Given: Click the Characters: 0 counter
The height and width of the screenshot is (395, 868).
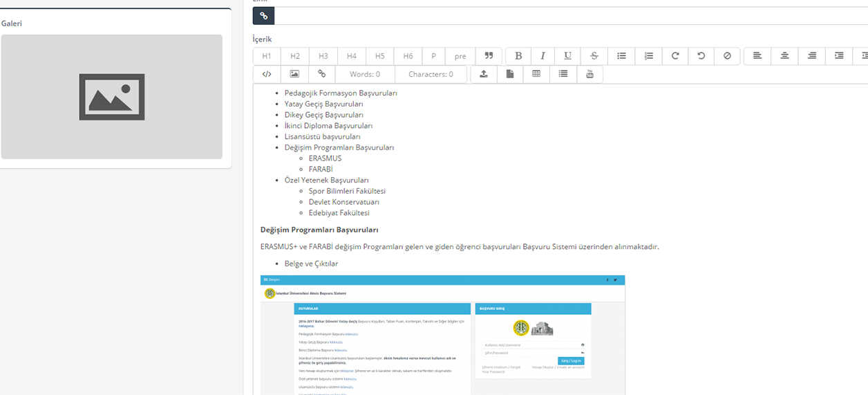Looking at the screenshot, I should click(x=431, y=74).
